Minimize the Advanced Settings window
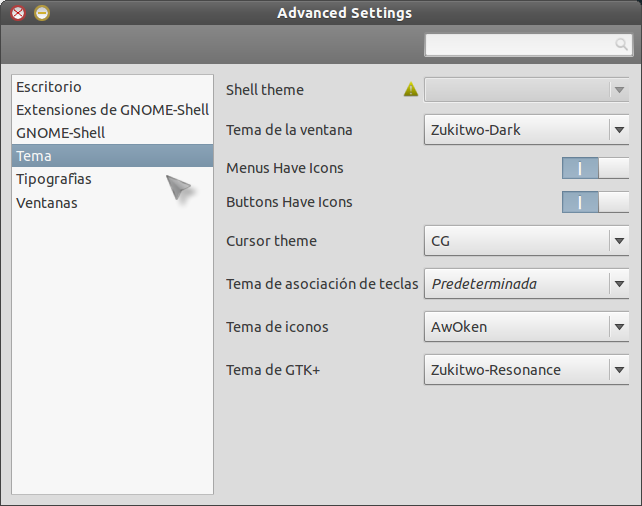This screenshot has height=506, width=642. click(41, 13)
